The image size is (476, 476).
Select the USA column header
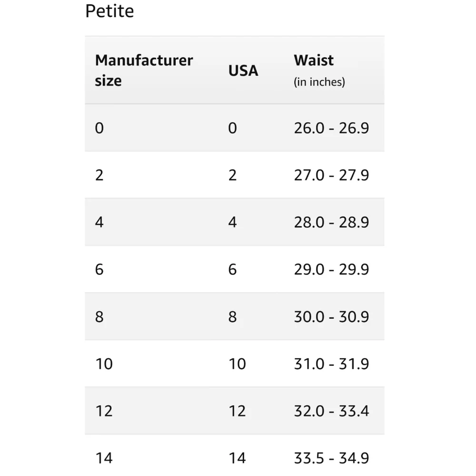pyautogui.click(x=243, y=71)
